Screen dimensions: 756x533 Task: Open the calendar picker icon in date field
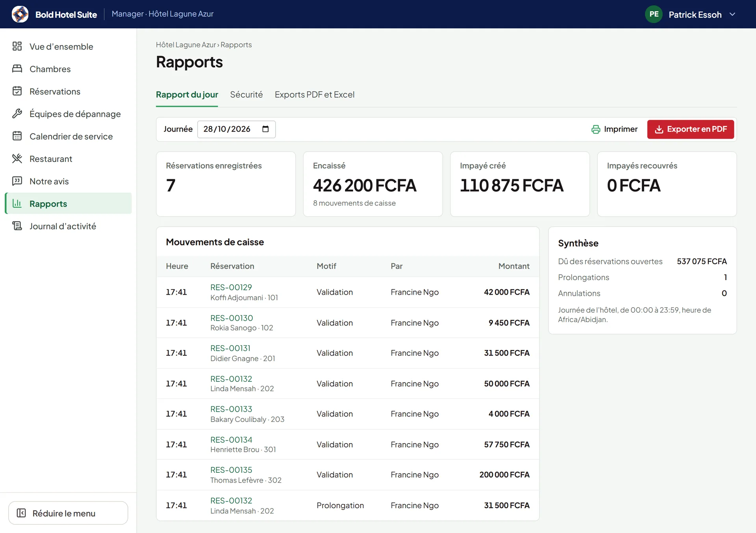point(265,129)
